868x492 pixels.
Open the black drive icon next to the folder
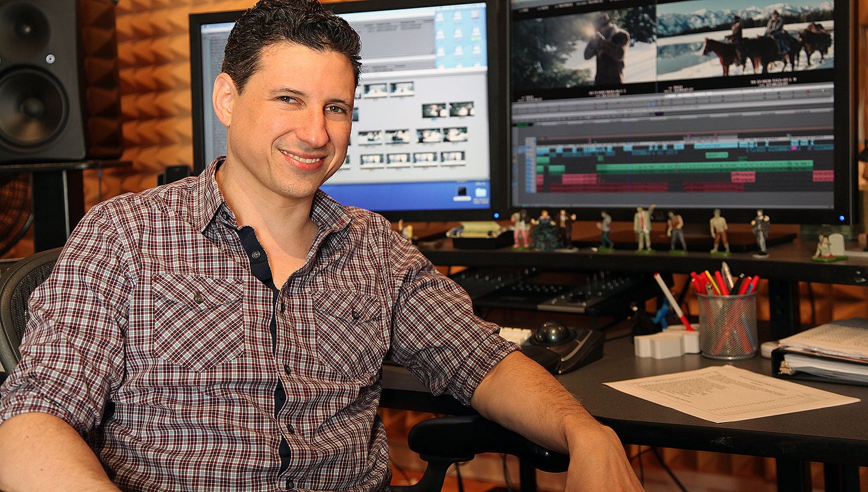(462, 192)
